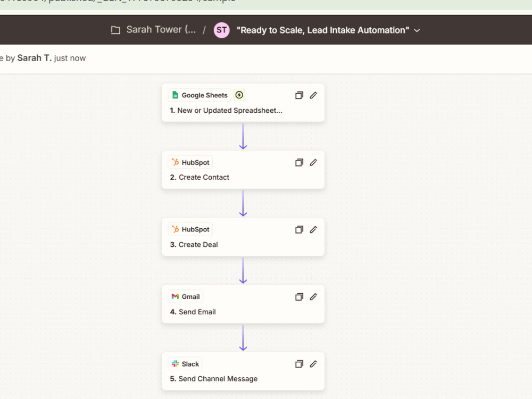This screenshot has height=399, width=532.
Task: Edit the Gmail Send Email step
Action: pyautogui.click(x=313, y=297)
